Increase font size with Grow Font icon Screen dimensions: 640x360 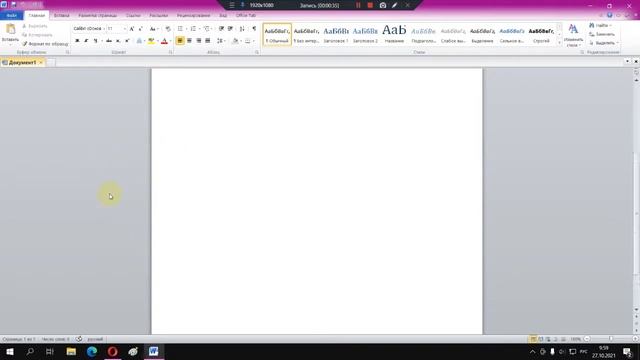pos(131,29)
